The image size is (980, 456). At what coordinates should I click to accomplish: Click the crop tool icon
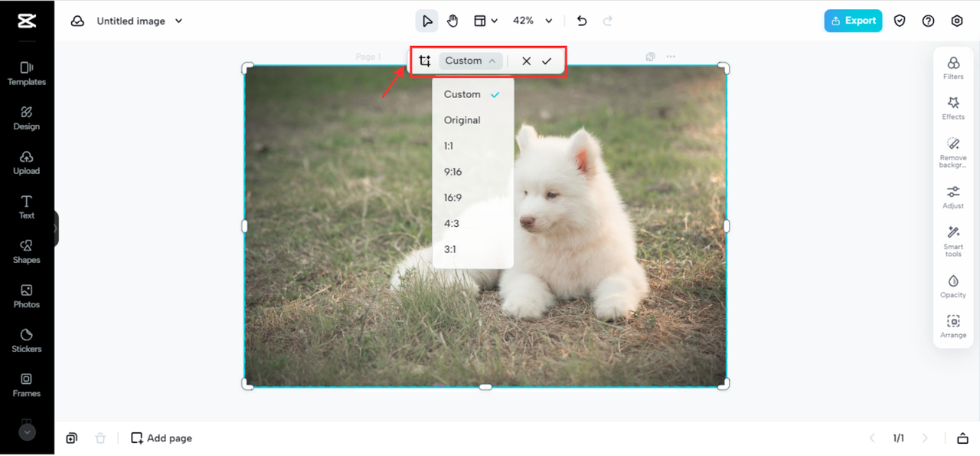tap(425, 61)
